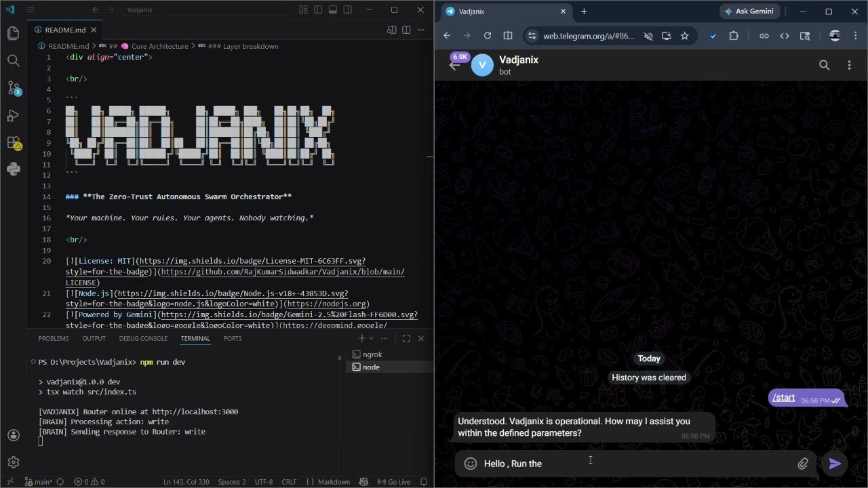Start Go Live server from the status bar
This screenshot has width=868, height=488.
(x=395, y=481)
